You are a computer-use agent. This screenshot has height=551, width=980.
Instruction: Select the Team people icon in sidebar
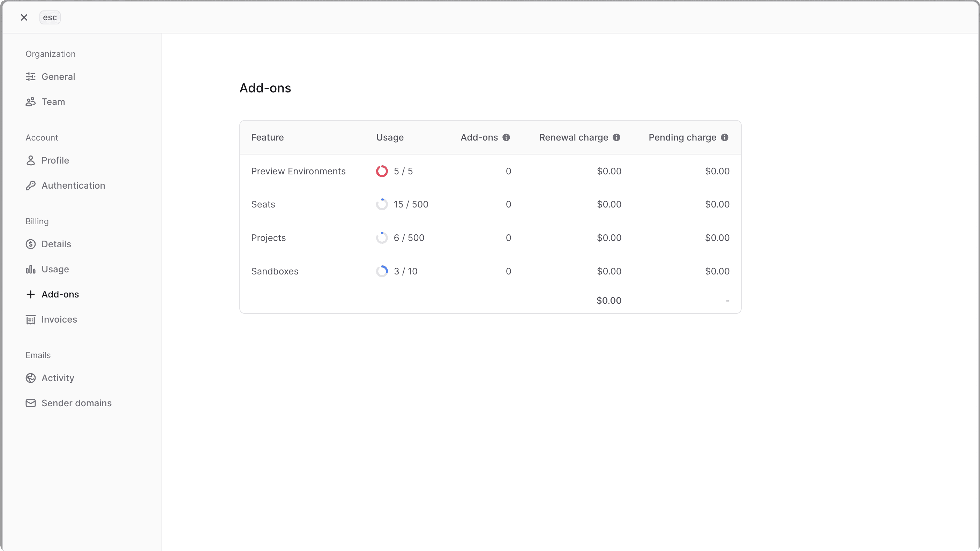pos(31,101)
